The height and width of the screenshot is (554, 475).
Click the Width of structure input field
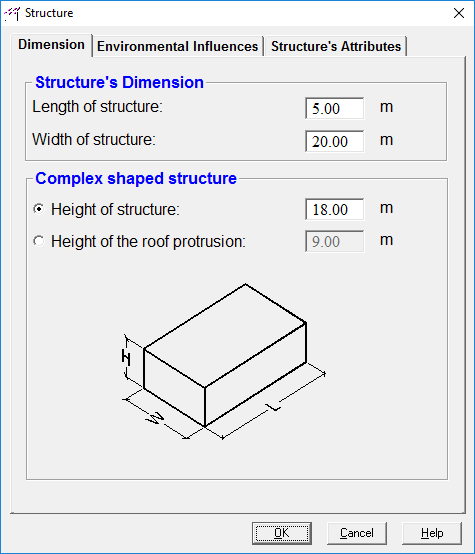click(334, 141)
